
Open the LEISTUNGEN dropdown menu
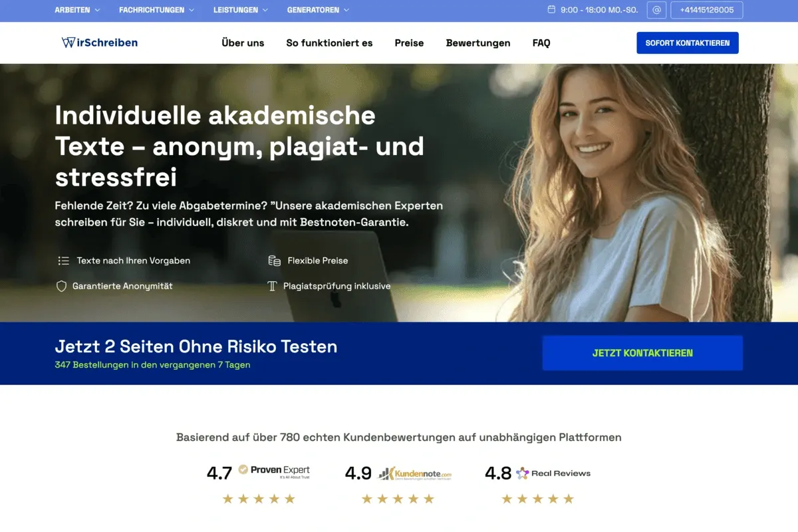tap(241, 10)
